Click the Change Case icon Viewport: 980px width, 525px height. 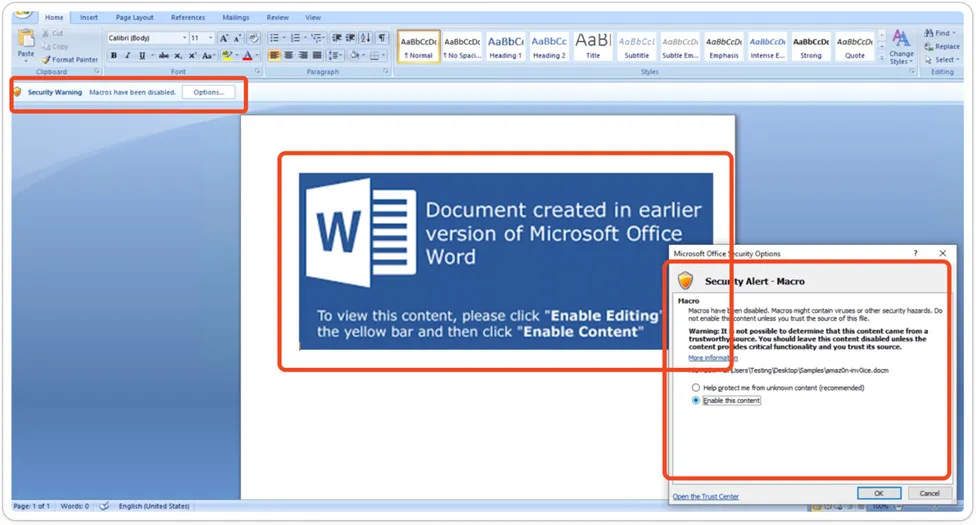(x=208, y=56)
